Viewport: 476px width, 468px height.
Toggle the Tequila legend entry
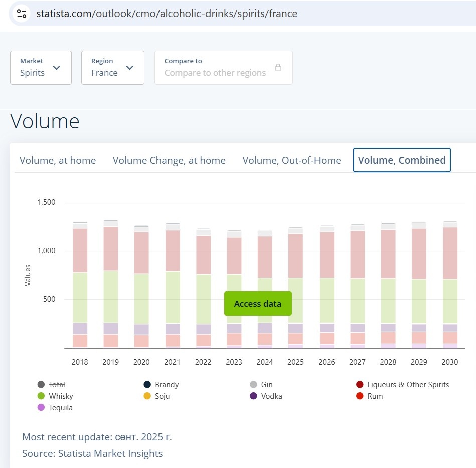(x=55, y=408)
